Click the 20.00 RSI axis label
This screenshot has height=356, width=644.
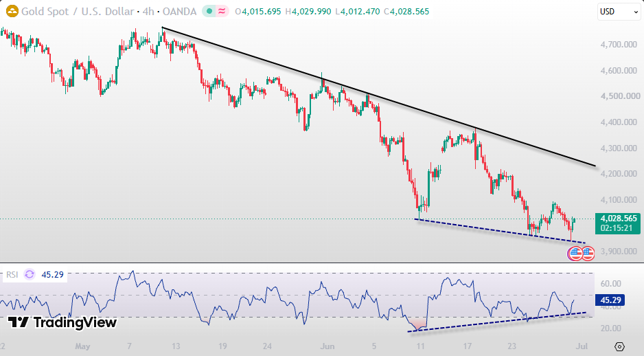pyautogui.click(x=611, y=328)
